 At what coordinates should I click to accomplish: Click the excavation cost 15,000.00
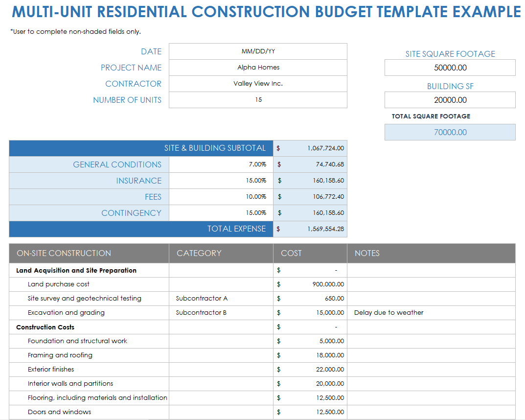pyautogui.click(x=310, y=312)
